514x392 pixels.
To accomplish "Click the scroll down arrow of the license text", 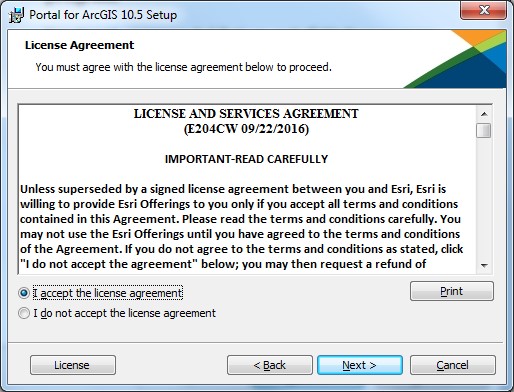I will click(484, 266).
